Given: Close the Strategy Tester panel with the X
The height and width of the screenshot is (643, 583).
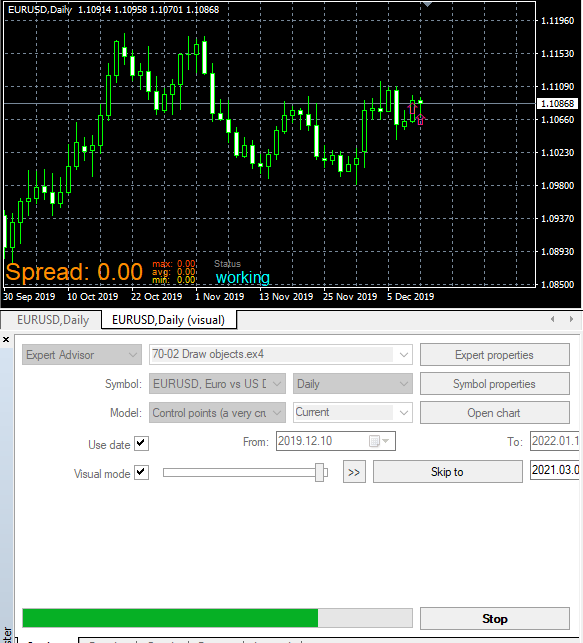Looking at the screenshot, I should [6, 340].
